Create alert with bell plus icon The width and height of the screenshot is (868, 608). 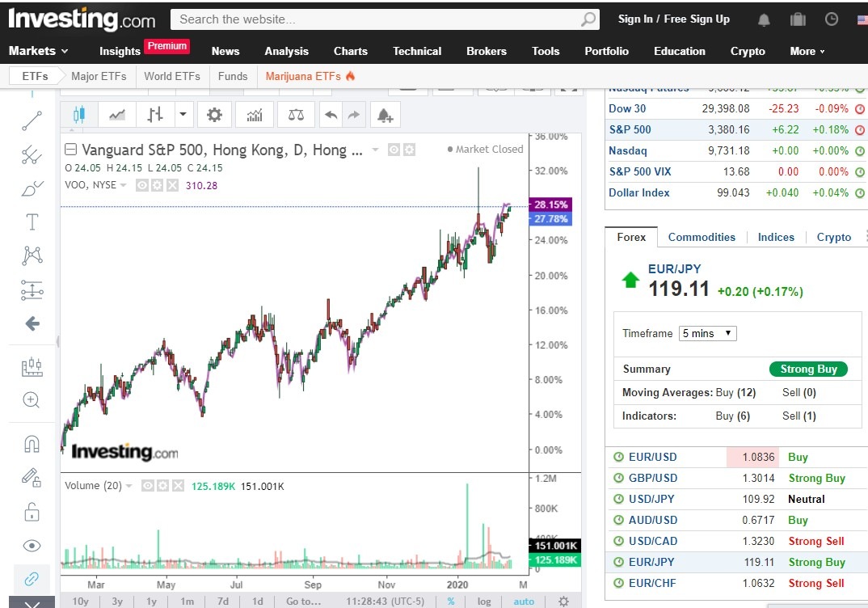click(385, 115)
